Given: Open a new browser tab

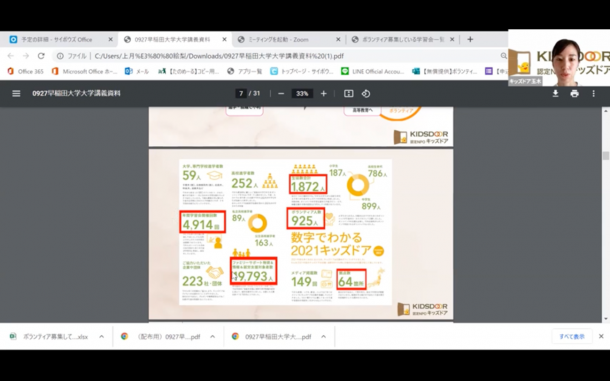Looking at the screenshot, I should 470,39.
